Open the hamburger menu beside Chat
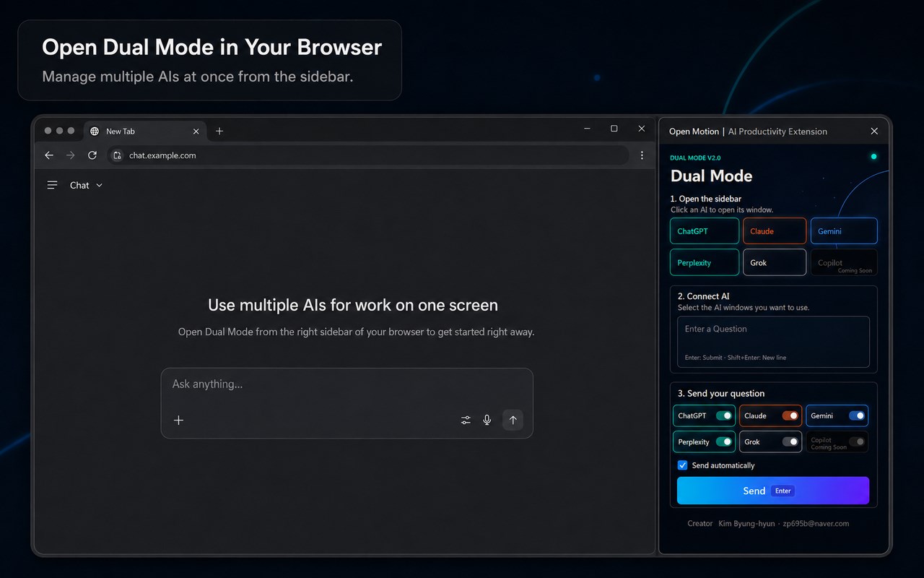This screenshot has width=924, height=578. [x=52, y=186]
